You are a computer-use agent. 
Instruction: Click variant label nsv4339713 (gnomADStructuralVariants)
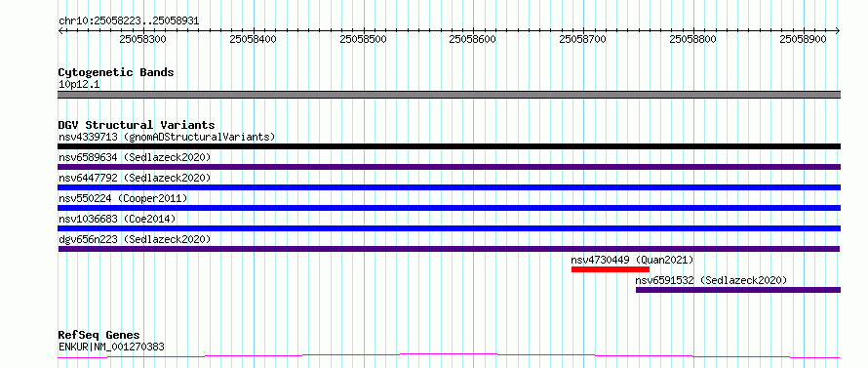[167, 137]
